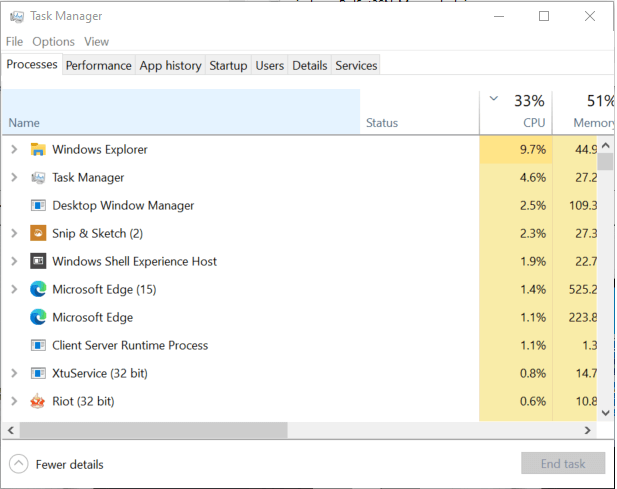Click the 9.7% CPU value

533,149
